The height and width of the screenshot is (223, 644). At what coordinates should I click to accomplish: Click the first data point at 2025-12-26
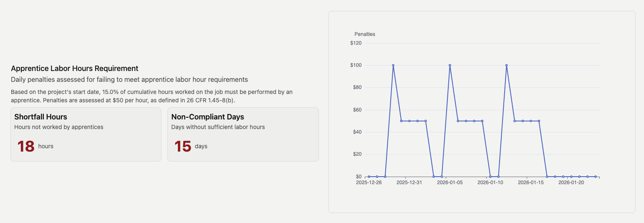click(x=369, y=177)
